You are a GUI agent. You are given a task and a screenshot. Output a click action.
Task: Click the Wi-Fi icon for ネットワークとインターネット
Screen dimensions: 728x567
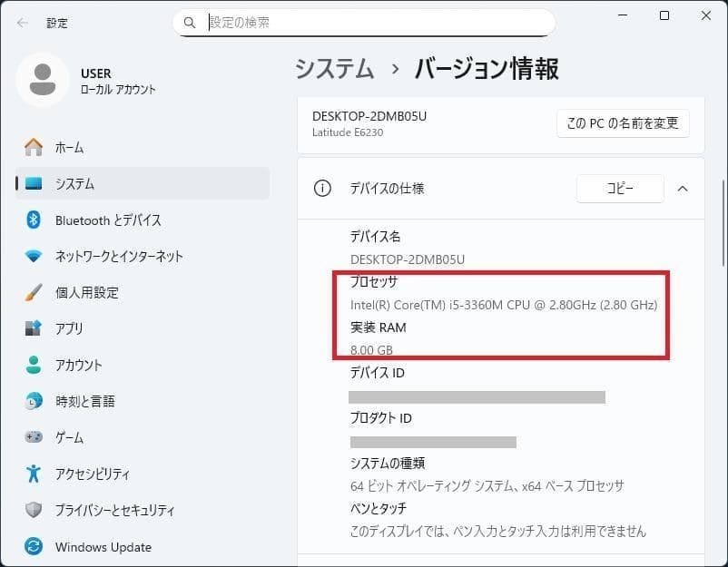tap(34, 256)
